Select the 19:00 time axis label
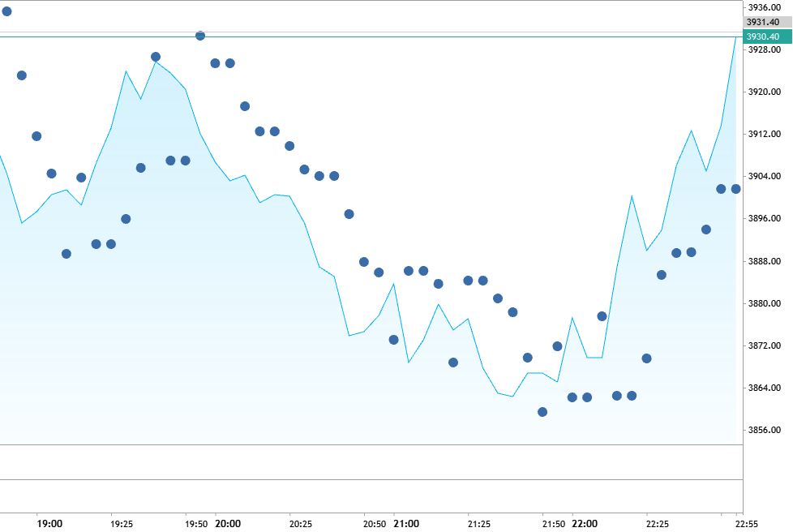Screen dimensions: 793x532 coord(50,524)
